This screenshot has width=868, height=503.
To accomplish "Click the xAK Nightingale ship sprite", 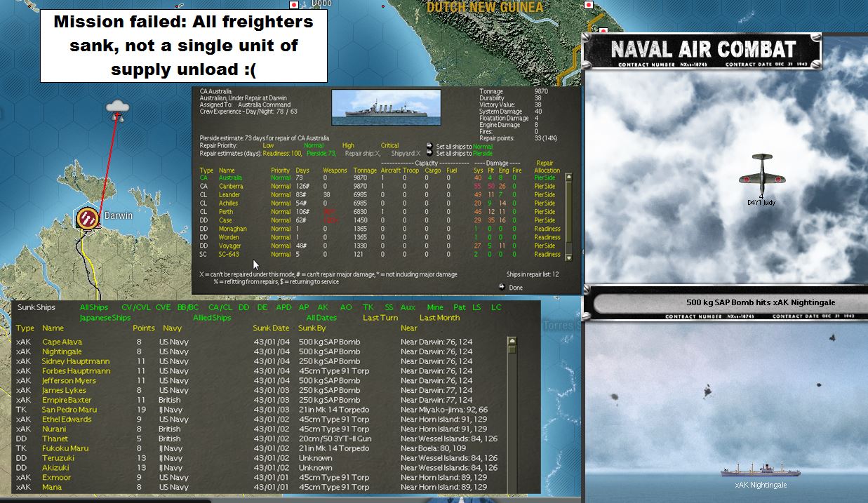I will 761,470.
